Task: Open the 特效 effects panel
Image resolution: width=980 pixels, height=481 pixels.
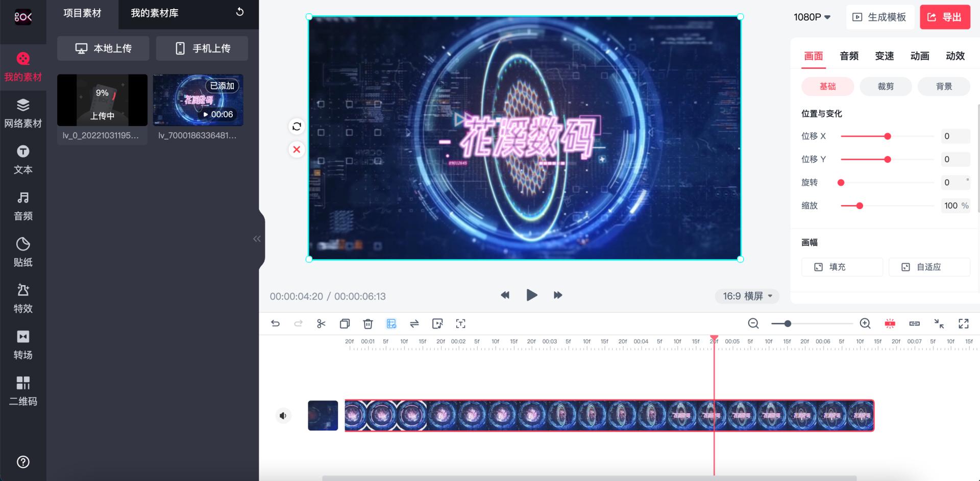Action: click(x=22, y=298)
